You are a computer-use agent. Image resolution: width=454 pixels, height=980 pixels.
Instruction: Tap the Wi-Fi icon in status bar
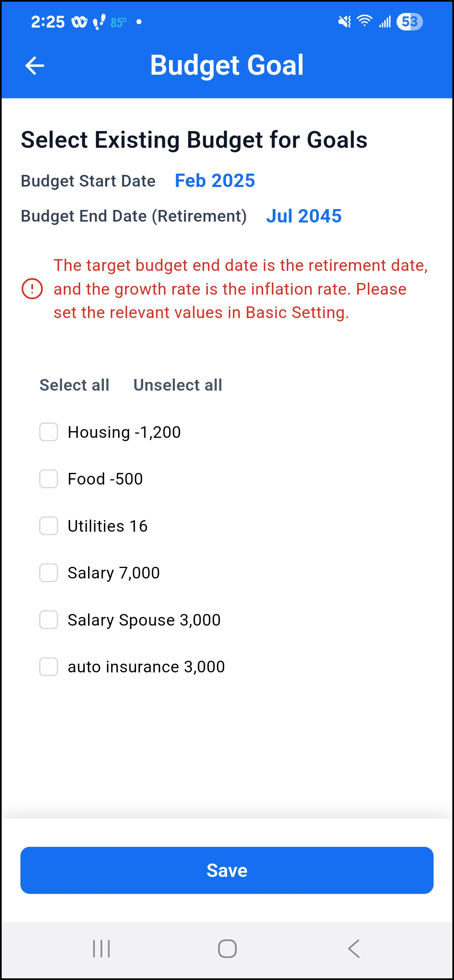365,21
